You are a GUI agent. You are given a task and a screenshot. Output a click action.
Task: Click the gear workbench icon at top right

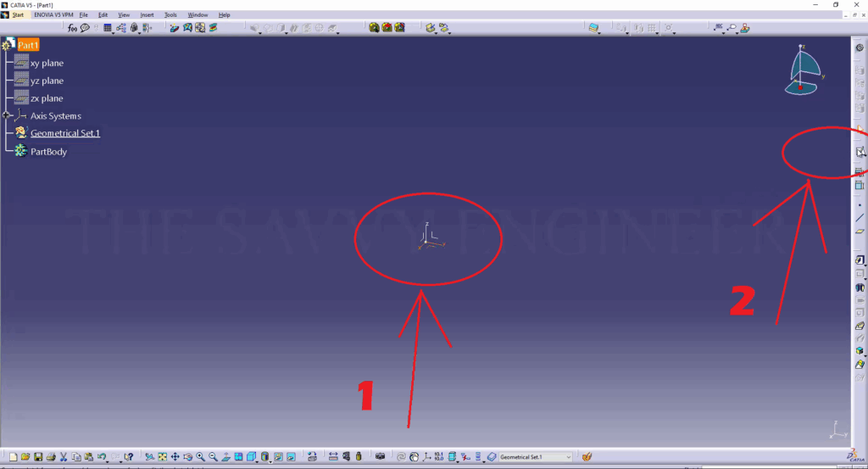click(x=860, y=48)
